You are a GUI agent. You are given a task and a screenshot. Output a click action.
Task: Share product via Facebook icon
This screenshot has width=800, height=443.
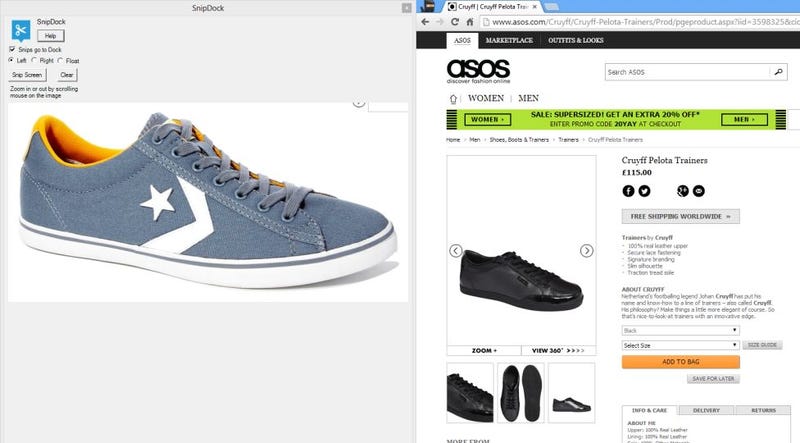[x=628, y=191]
